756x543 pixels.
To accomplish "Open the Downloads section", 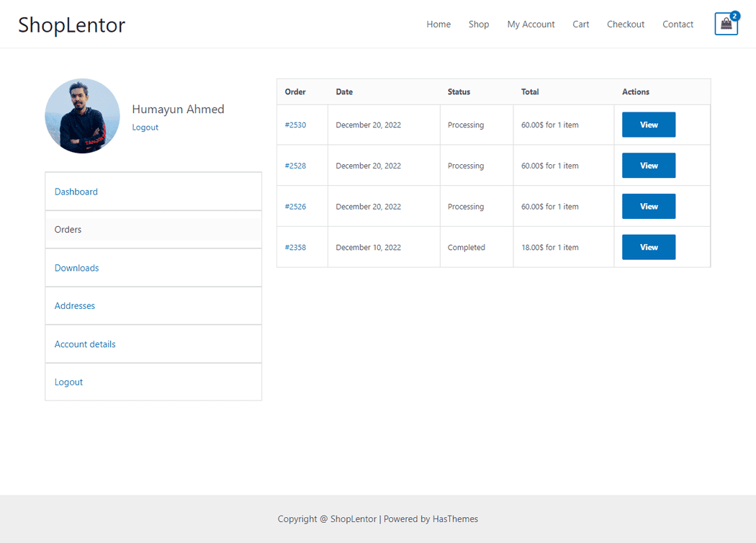I will pyautogui.click(x=76, y=267).
